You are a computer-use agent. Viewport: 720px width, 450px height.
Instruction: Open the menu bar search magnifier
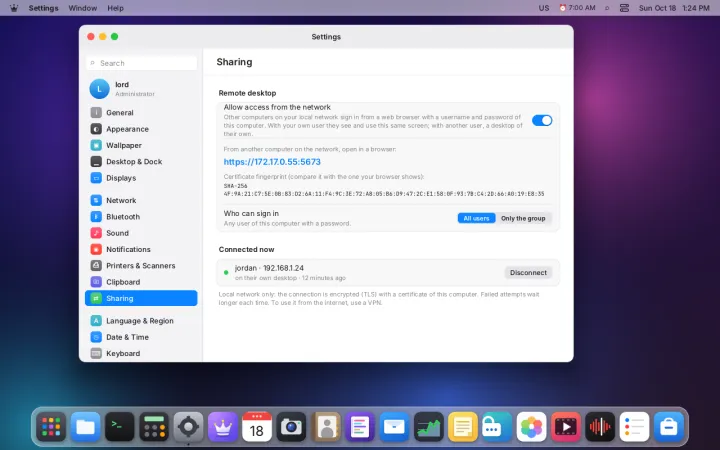(x=607, y=8)
